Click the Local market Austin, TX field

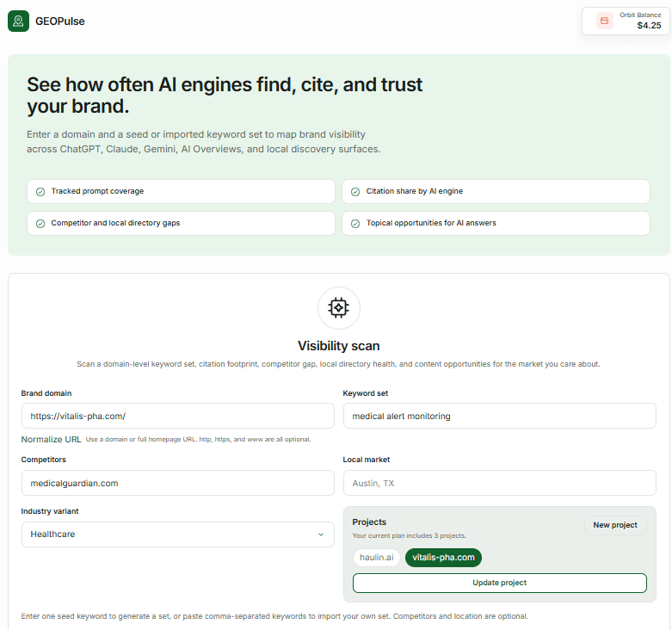click(500, 483)
